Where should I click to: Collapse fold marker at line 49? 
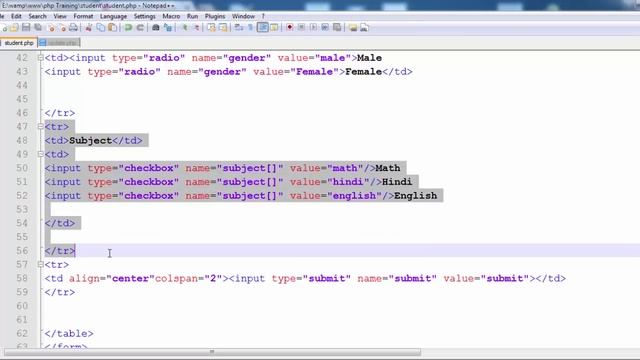point(40,154)
